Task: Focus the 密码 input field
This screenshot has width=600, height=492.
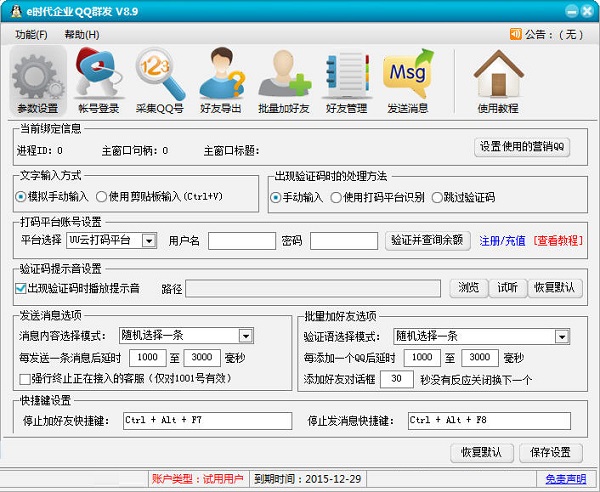Action: tap(344, 241)
